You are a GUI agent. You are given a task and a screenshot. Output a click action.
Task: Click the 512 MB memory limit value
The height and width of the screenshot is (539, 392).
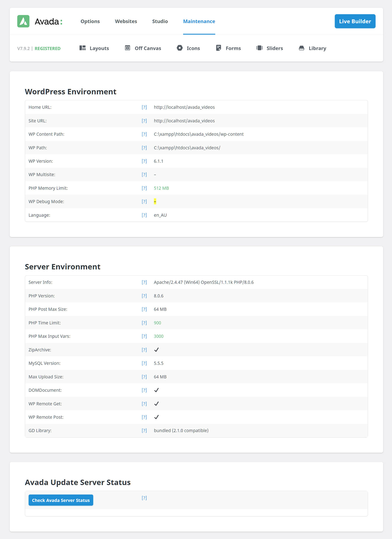click(x=161, y=188)
